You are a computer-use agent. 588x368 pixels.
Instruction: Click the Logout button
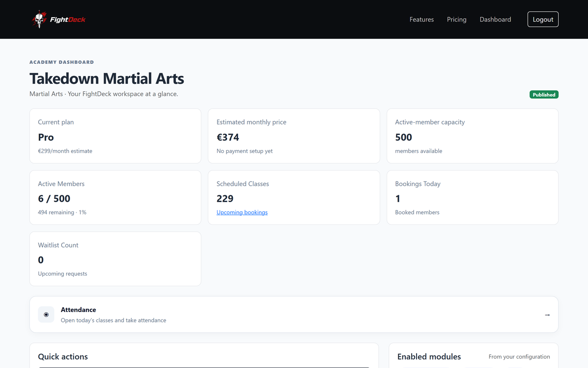[543, 20]
